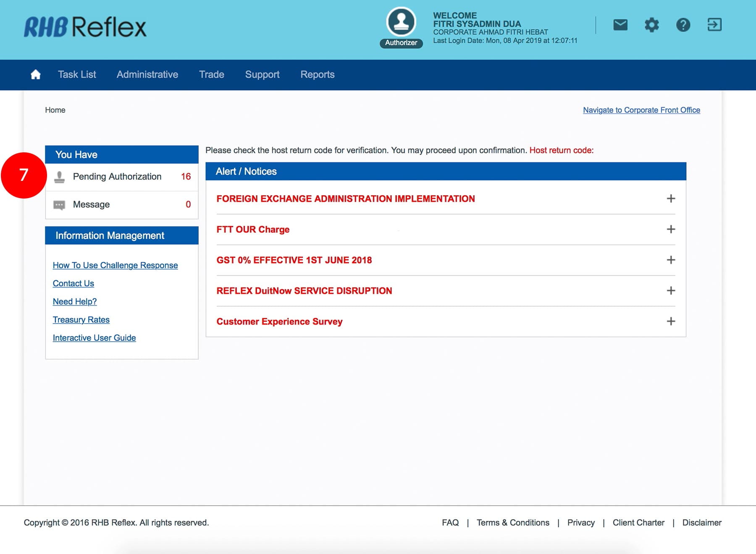Image resolution: width=756 pixels, height=554 pixels.
Task: Open the mail envelope icon in header
Action: [620, 25]
